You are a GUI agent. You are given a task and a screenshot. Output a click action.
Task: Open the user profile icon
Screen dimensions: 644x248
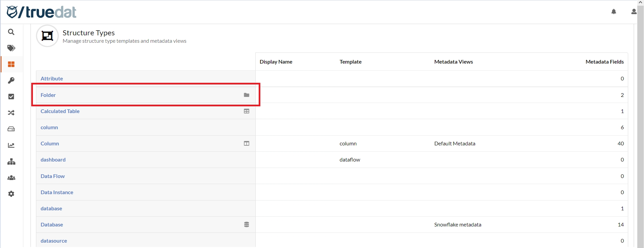(x=634, y=12)
